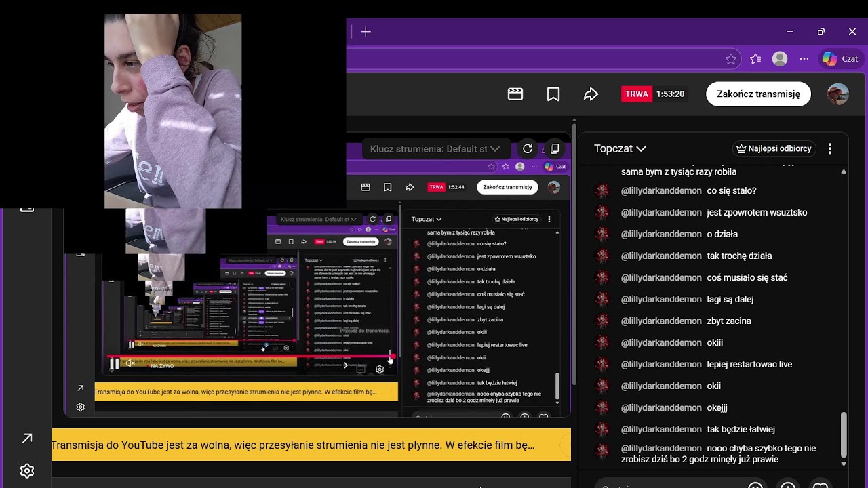Click chat scrollbar thumb in main window

click(844, 434)
